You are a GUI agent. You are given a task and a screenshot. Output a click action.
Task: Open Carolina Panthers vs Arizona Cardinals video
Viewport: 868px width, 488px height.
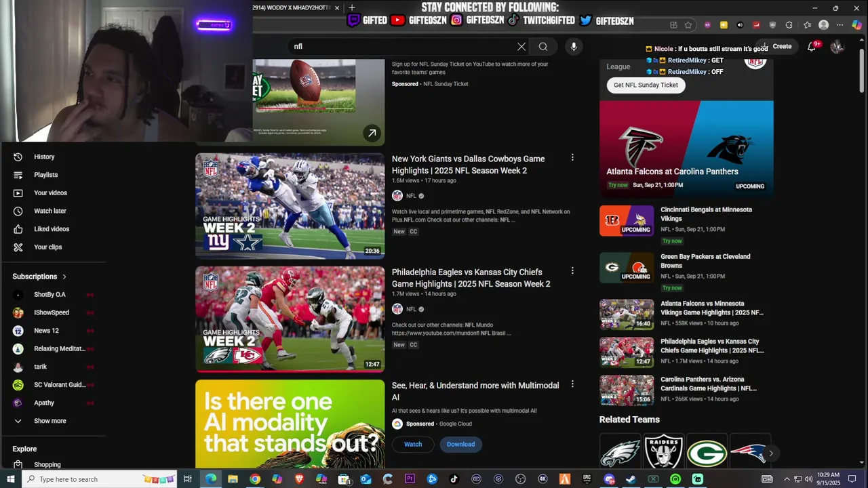pyautogui.click(x=686, y=390)
